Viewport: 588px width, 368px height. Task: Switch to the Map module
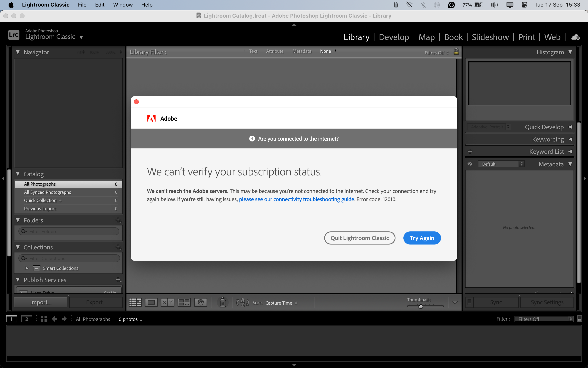tap(427, 37)
